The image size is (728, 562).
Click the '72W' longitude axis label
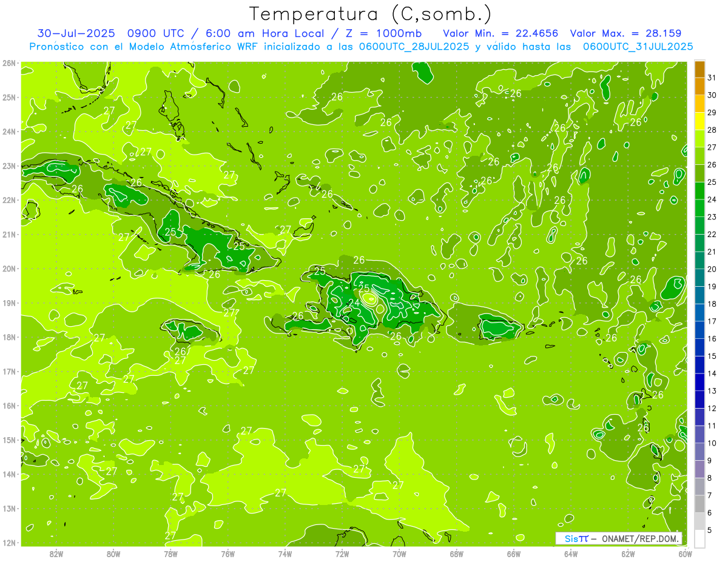click(342, 554)
